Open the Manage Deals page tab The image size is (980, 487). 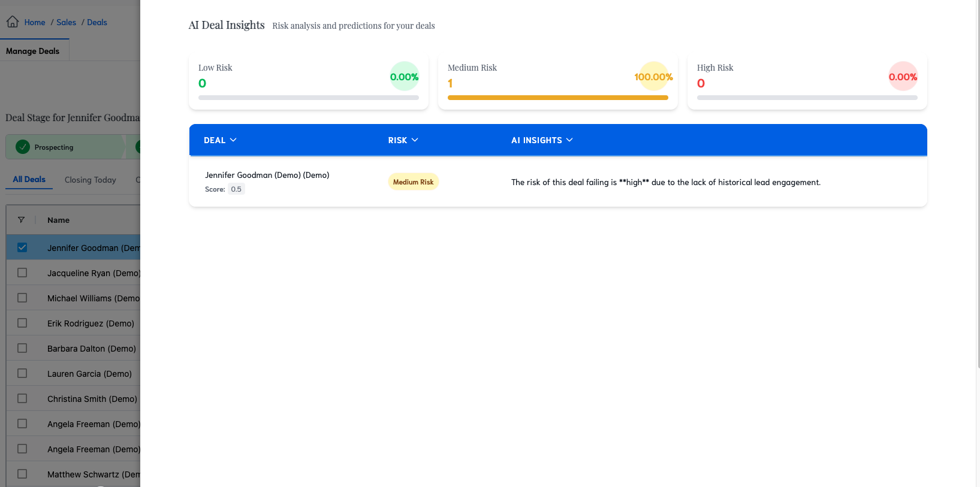click(x=33, y=51)
